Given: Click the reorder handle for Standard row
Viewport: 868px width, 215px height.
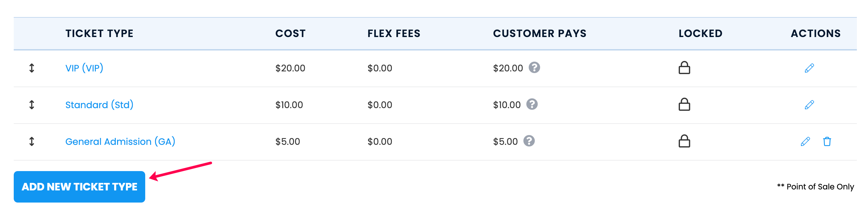Looking at the screenshot, I should 32,105.
